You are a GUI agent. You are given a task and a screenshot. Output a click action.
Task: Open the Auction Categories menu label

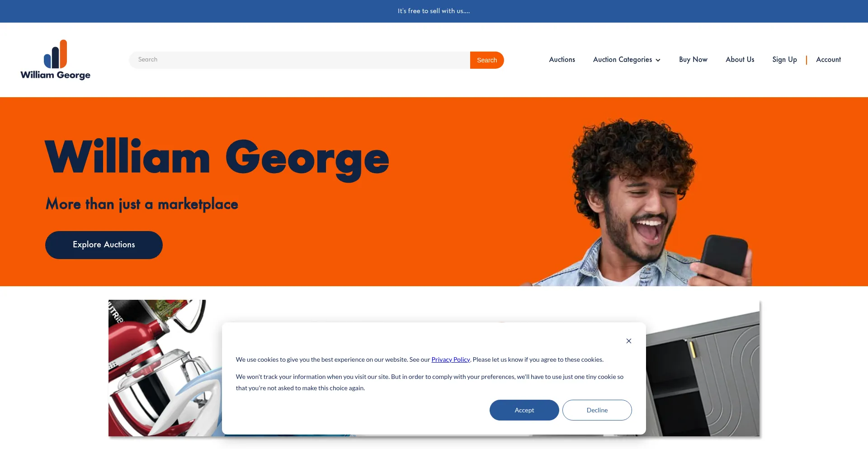622,60
